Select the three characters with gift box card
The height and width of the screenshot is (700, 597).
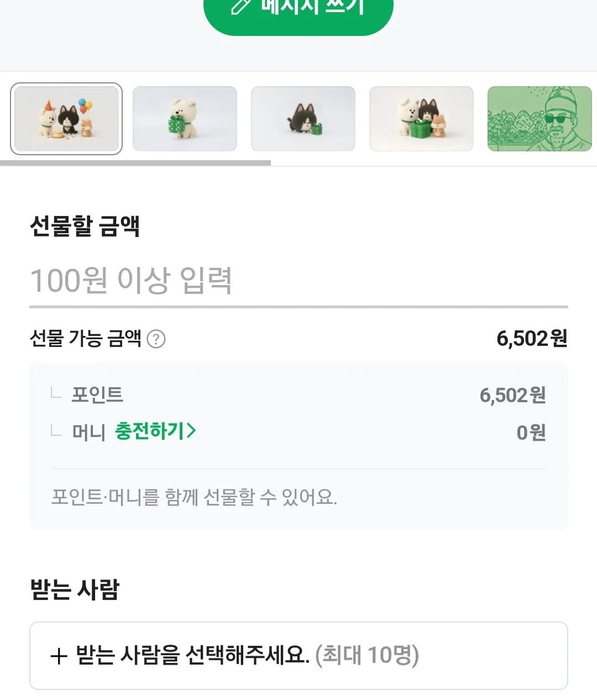(x=421, y=119)
